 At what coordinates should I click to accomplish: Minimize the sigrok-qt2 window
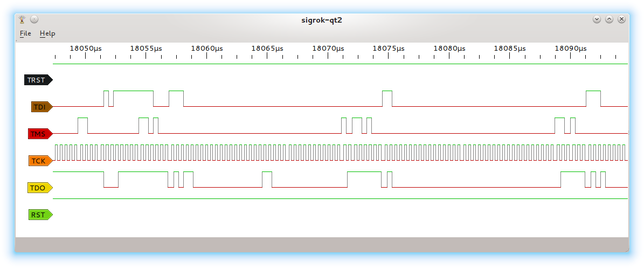click(x=597, y=19)
